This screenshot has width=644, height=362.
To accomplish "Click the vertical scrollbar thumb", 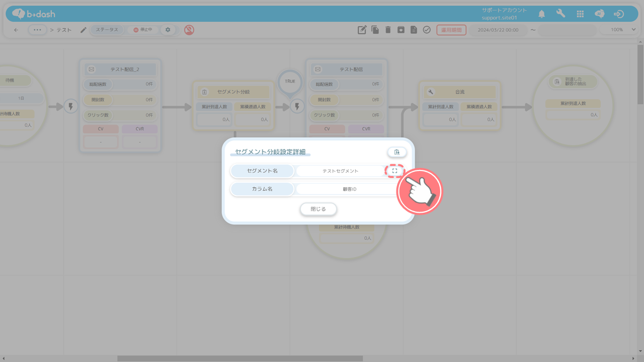I will click(640, 75).
